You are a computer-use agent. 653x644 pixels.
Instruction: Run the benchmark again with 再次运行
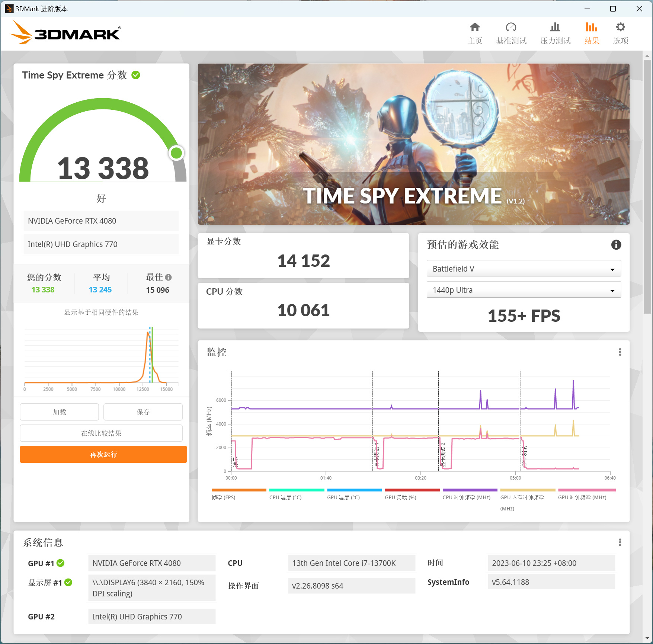click(103, 454)
